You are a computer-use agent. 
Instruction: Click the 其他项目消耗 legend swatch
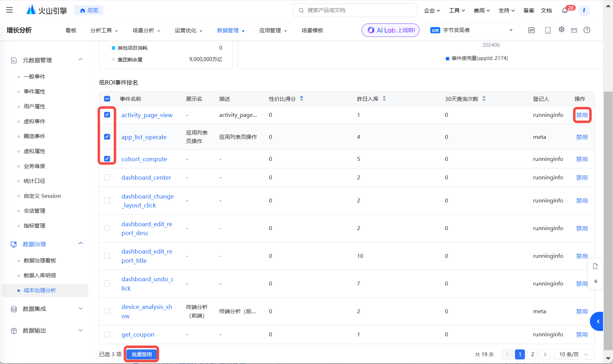(114, 48)
